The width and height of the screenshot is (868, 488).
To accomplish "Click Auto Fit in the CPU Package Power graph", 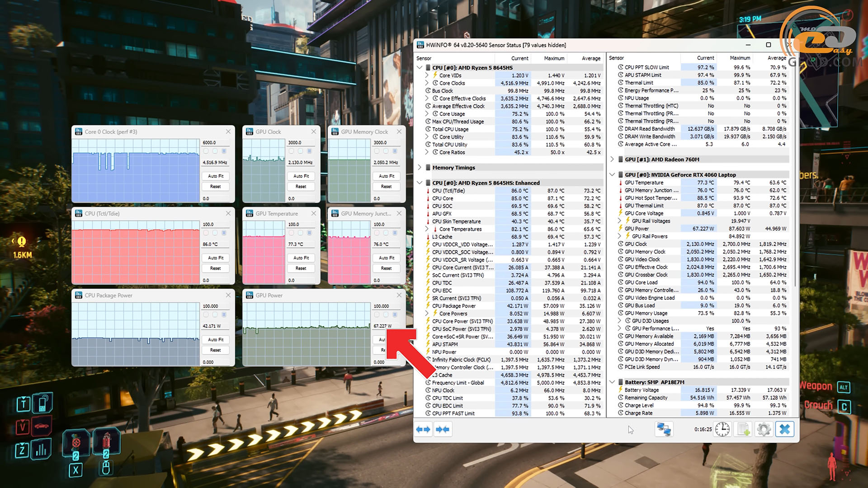I will pyautogui.click(x=216, y=339).
